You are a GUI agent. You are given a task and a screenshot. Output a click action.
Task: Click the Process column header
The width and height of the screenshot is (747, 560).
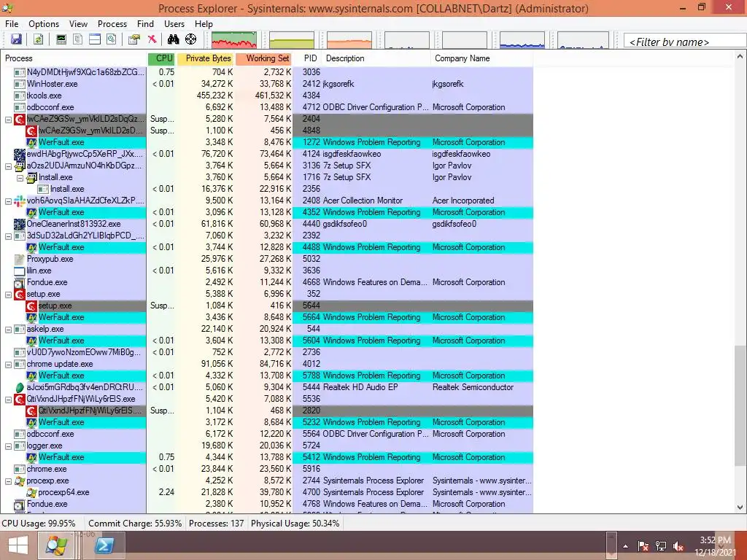coord(74,58)
